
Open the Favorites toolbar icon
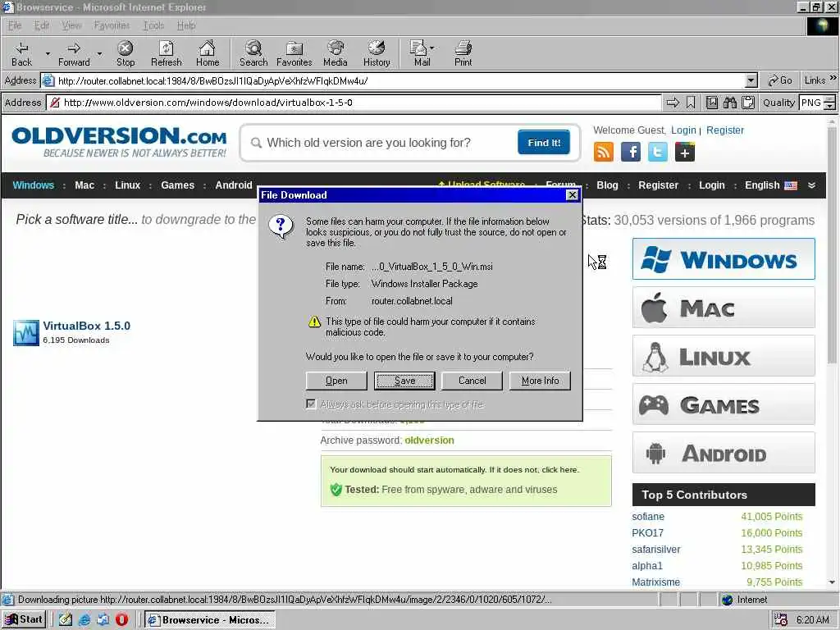point(294,53)
